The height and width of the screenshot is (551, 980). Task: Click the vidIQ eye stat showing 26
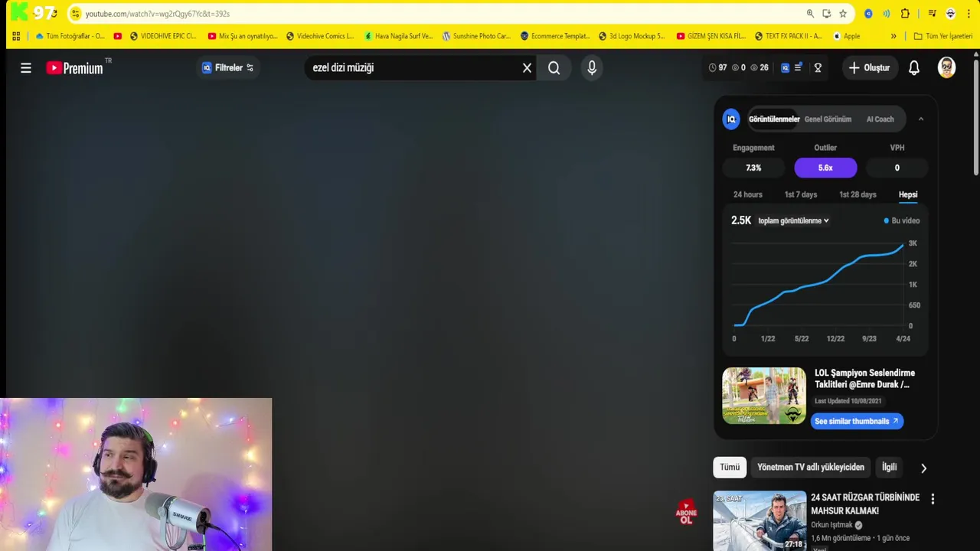click(759, 67)
